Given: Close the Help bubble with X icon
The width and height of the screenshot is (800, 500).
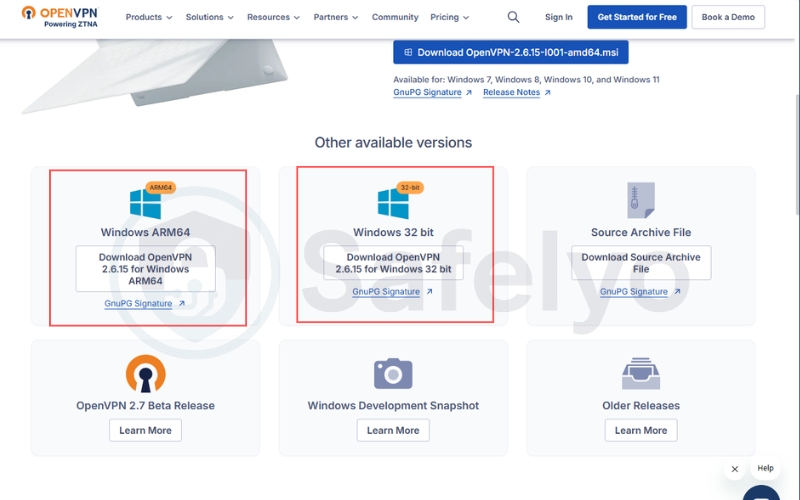Looking at the screenshot, I should tap(735, 469).
